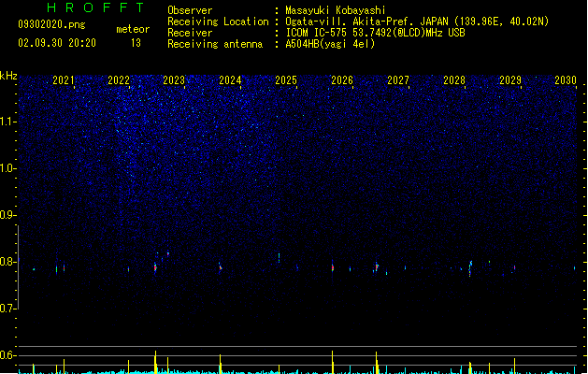Image resolution: width=588 pixels, height=374 pixels.
Task: Click the 2026 time axis marker
Action: (342, 80)
